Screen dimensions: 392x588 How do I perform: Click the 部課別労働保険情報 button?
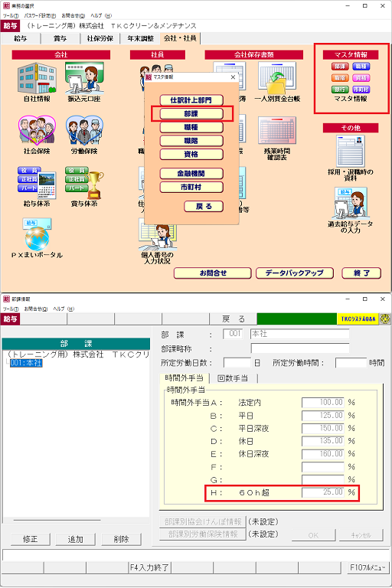203,534
